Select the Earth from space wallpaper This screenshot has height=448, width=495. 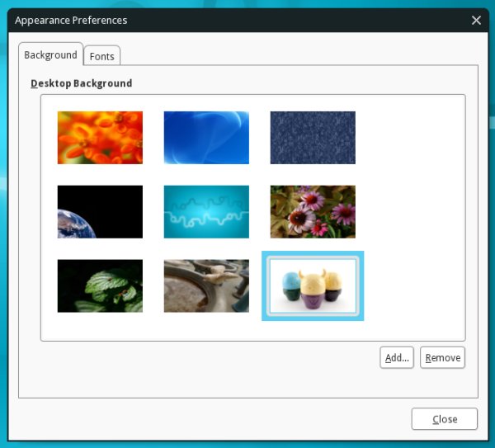click(100, 211)
